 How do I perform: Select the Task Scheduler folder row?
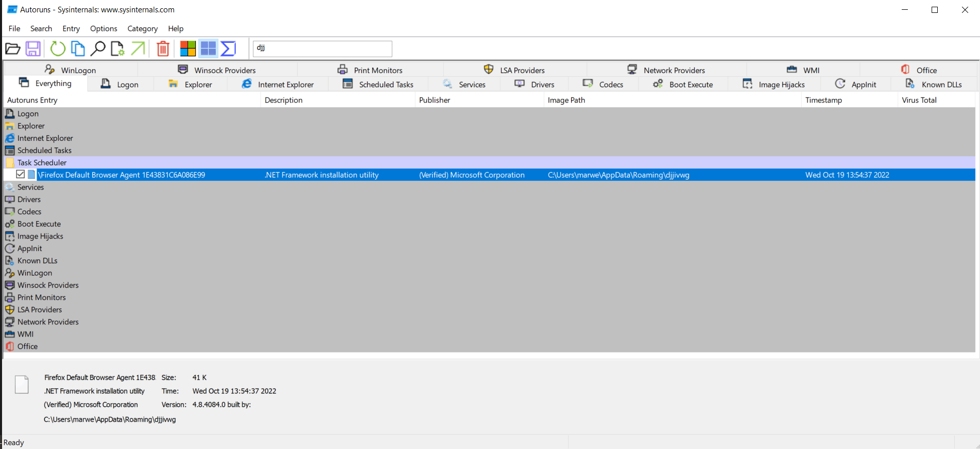point(490,162)
